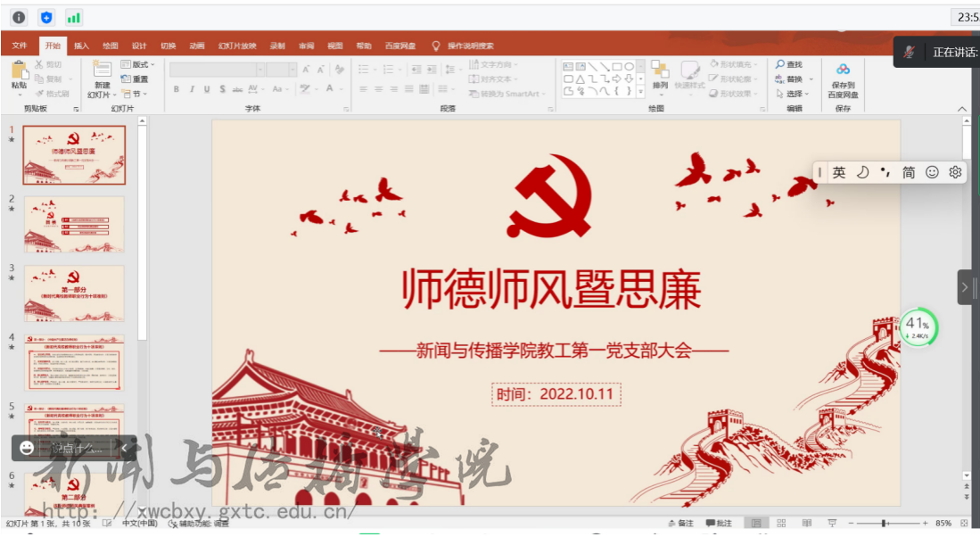Click the muted microphone icon in meeting bar
The image size is (980, 537).
[x=909, y=53]
